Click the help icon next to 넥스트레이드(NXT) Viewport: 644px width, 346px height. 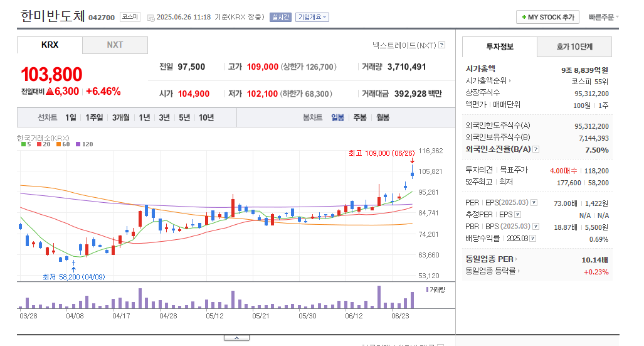tap(442, 45)
